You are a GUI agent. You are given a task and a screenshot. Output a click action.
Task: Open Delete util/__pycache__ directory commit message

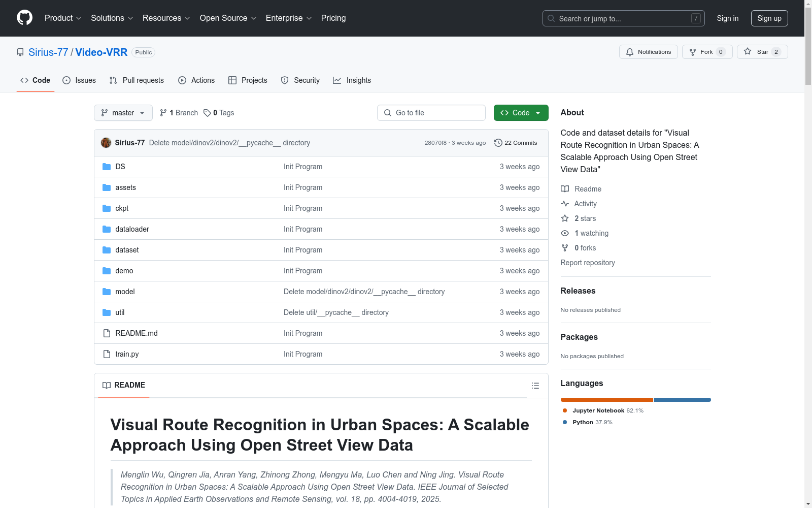tap(336, 312)
